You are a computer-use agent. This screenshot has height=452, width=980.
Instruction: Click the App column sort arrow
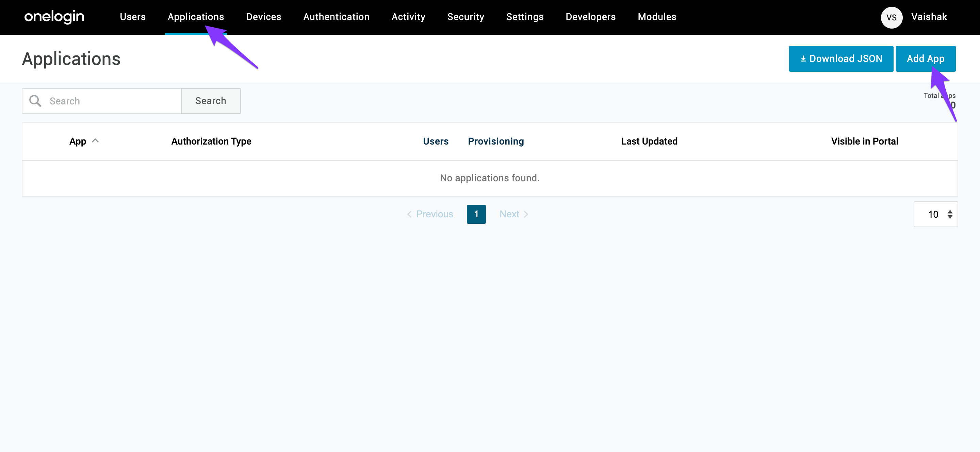pyautogui.click(x=96, y=141)
